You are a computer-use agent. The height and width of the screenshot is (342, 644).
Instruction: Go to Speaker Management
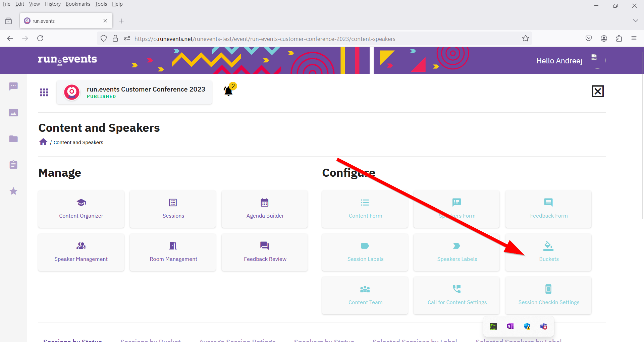point(81,252)
